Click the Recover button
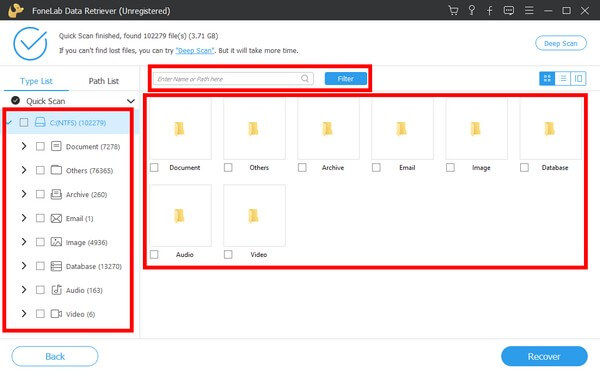Viewport: 600px width, 379px height. (x=544, y=356)
